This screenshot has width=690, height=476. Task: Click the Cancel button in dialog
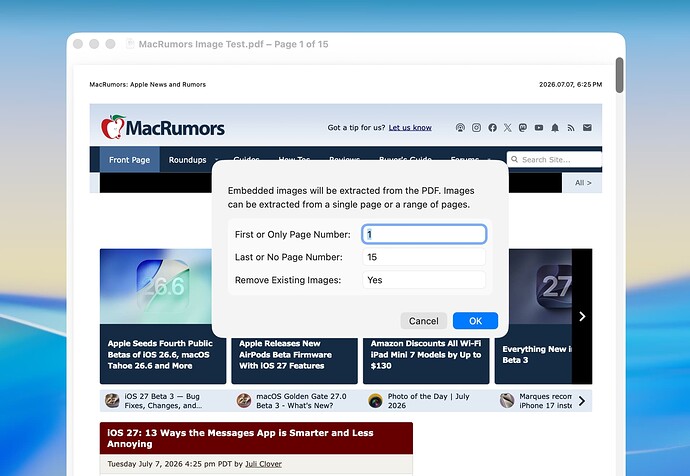click(x=423, y=321)
